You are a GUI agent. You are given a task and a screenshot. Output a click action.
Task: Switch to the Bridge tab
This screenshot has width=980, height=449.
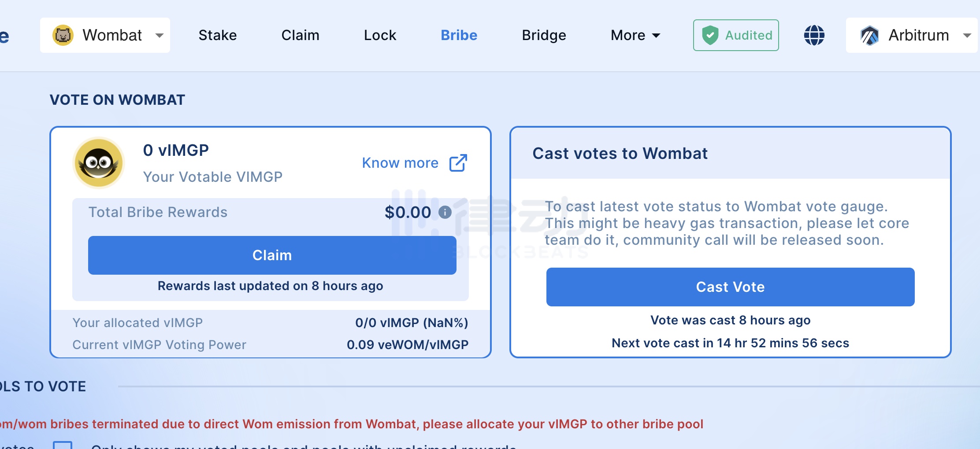point(544,35)
